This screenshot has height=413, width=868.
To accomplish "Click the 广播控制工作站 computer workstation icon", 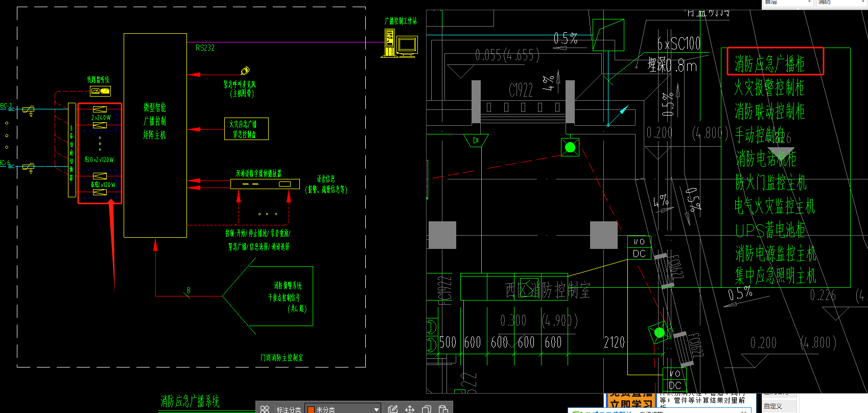I will coord(399,42).
